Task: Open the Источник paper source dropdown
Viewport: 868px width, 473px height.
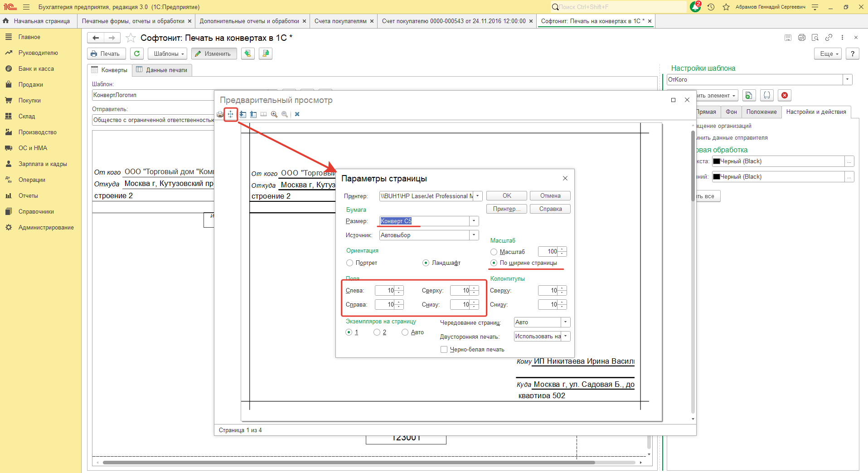Action: (x=474, y=235)
